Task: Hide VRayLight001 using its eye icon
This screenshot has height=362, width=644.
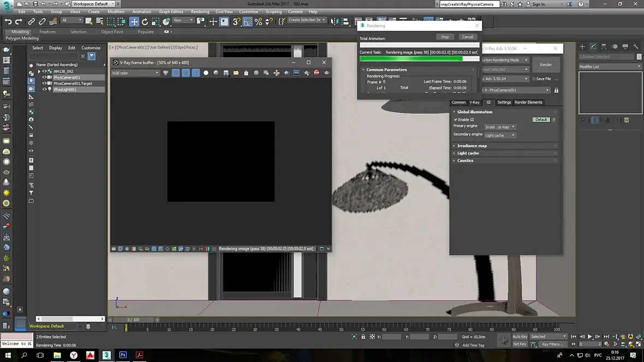Action: pos(45,89)
